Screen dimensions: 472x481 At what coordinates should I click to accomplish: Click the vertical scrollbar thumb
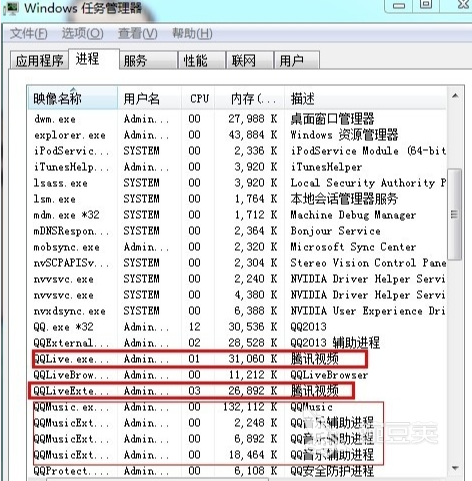[454, 214]
